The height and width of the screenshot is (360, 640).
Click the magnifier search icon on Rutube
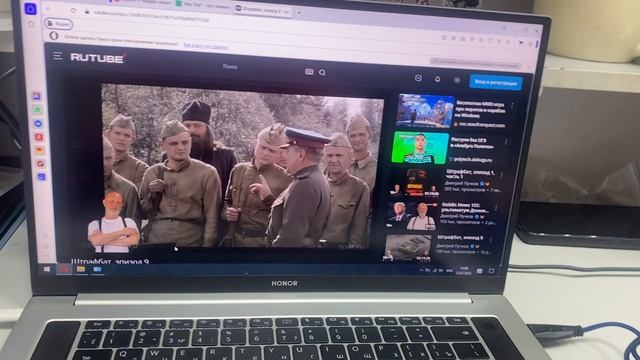click(x=322, y=73)
